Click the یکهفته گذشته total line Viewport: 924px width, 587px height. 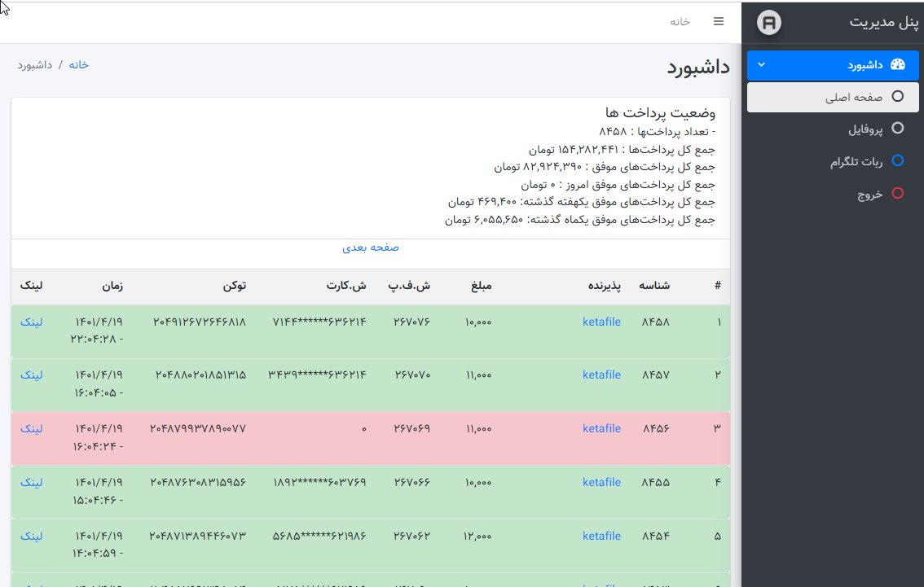point(581,202)
